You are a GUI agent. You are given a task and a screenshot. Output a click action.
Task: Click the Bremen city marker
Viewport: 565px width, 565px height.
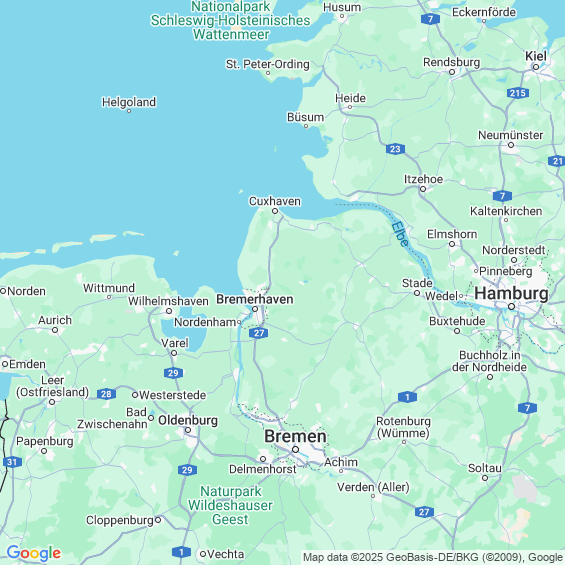click(295, 449)
